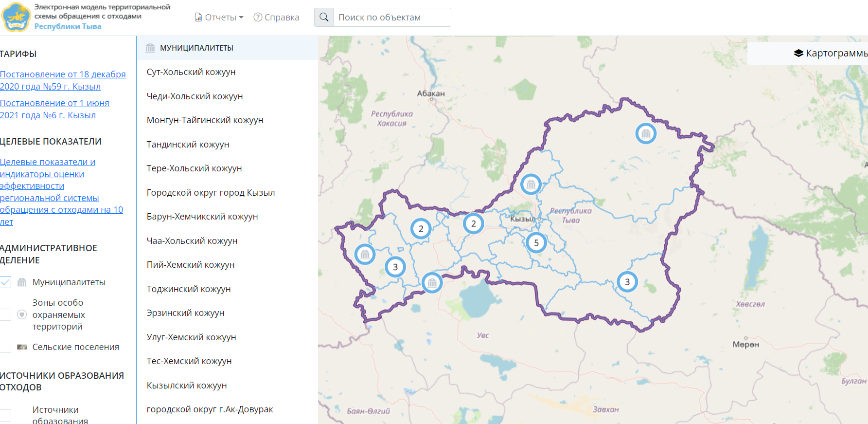Click cluster marker labeled 5 near Кызыл
The width and height of the screenshot is (868, 424).
pos(536,242)
